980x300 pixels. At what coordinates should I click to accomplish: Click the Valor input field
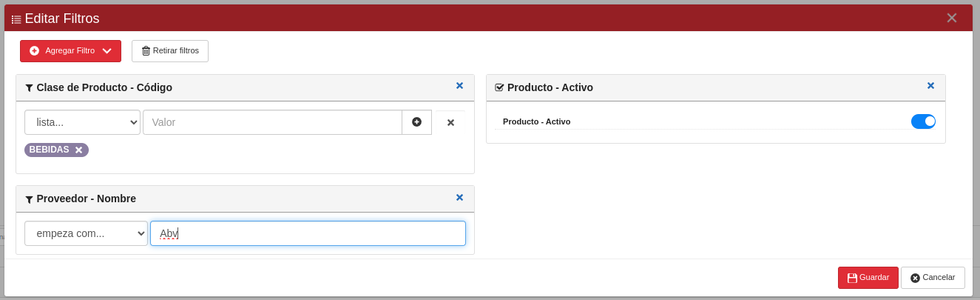272,122
